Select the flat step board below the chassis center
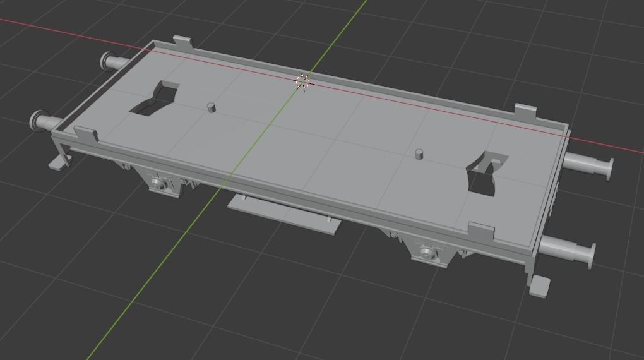This screenshot has width=644, height=360. pyautogui.click(x=284, y=214)
